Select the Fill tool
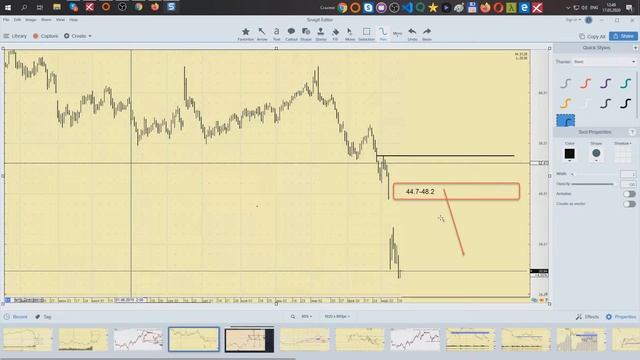 tap(335, 34)
